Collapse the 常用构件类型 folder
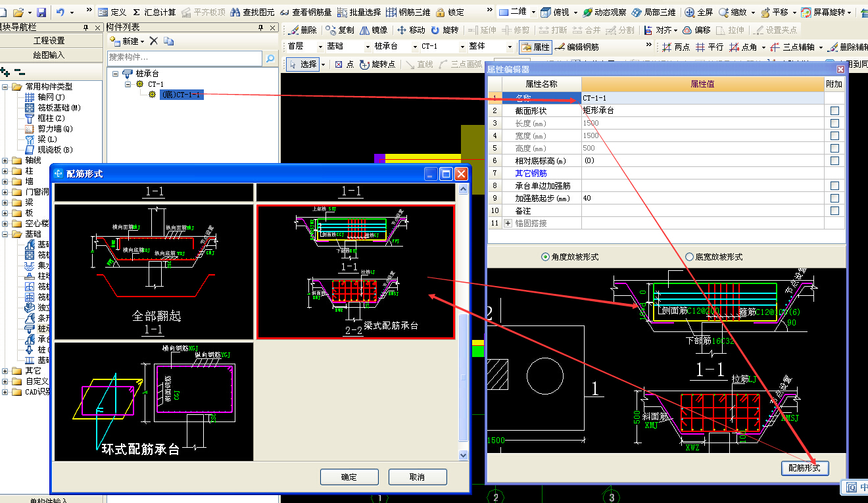868x503 pixels. (5, 87)
